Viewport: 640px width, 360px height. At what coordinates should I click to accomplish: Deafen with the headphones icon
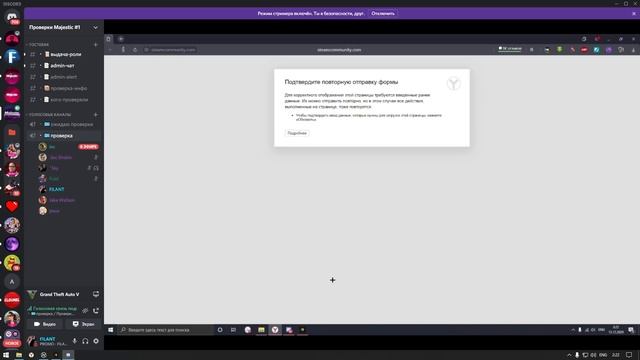(x=85, y=341)
